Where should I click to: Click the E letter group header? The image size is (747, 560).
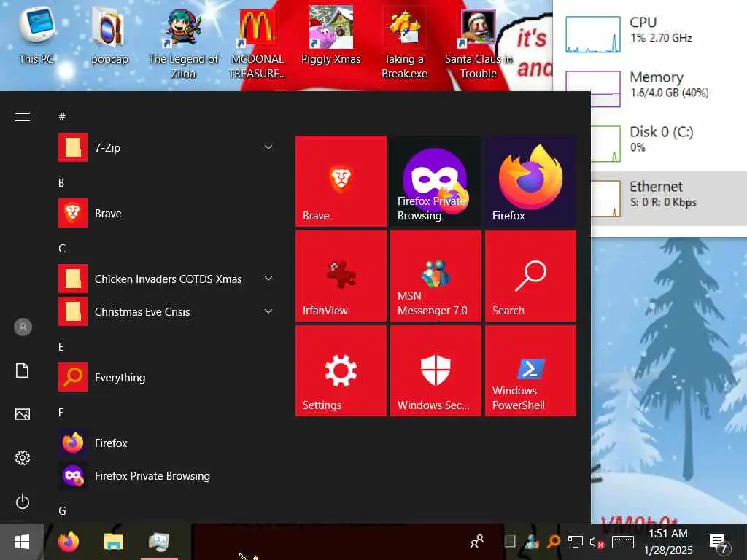61,347
